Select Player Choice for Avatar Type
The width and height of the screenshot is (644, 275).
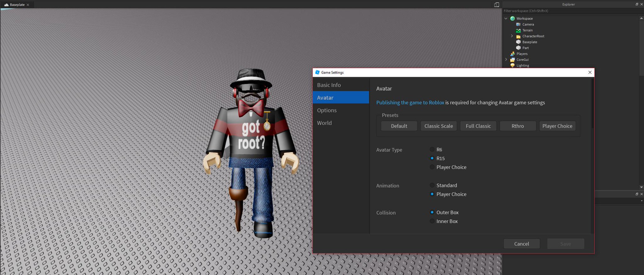pyautogui.click(x=432, y=167)
